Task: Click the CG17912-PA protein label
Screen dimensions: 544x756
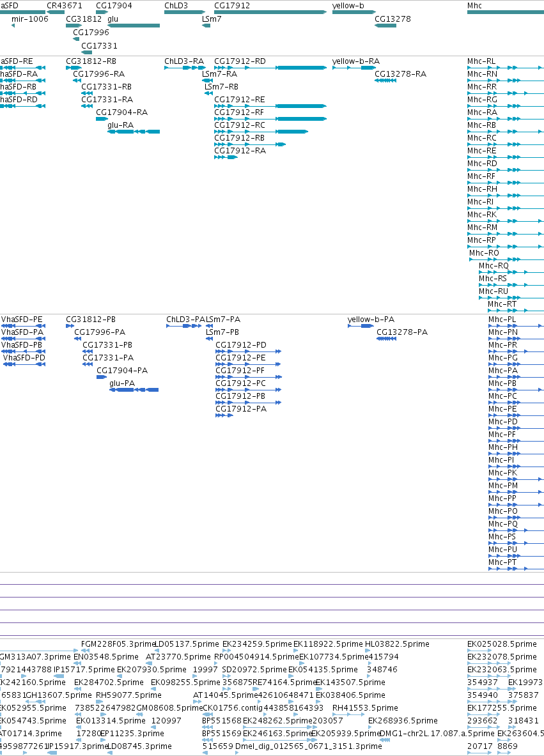Action: coord(241,409)
